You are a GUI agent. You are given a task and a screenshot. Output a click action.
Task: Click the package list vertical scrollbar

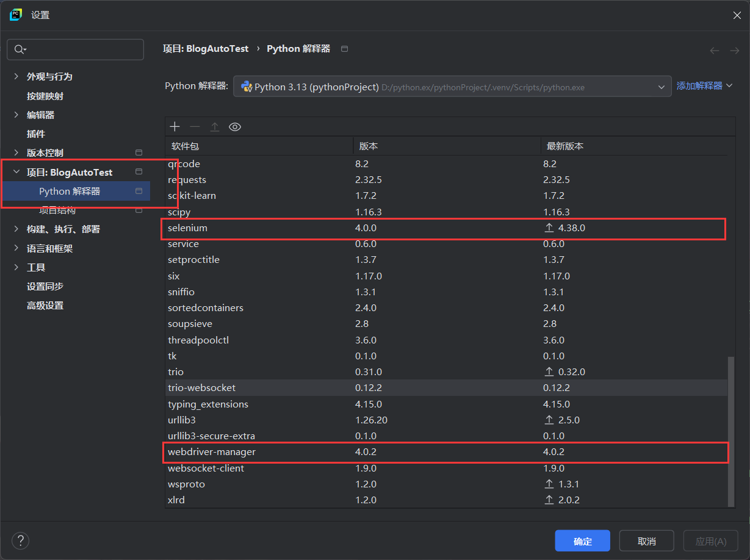(731, 432)
